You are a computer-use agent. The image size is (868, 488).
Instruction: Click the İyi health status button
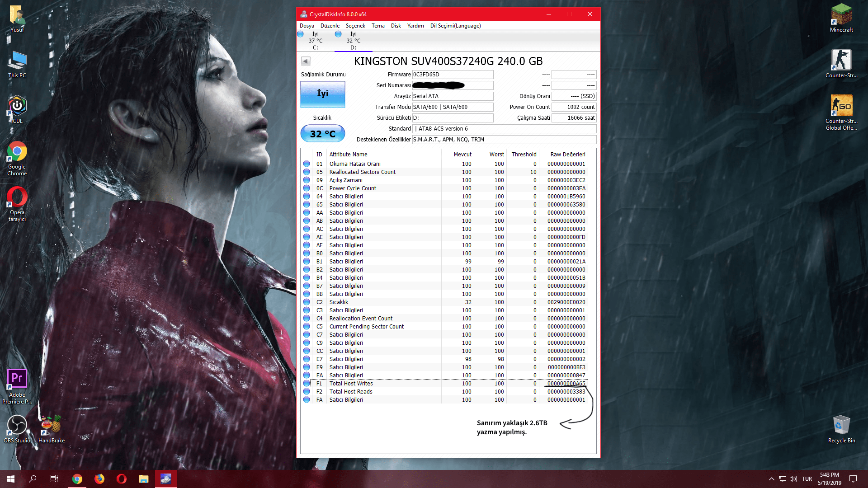(x=322, y=94)
